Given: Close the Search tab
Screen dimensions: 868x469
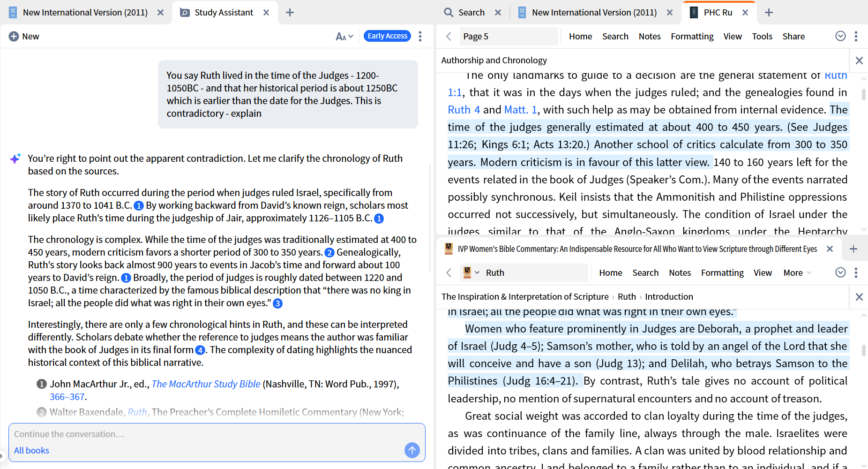Looking at the screenshot, I should [x=498, y=13].
